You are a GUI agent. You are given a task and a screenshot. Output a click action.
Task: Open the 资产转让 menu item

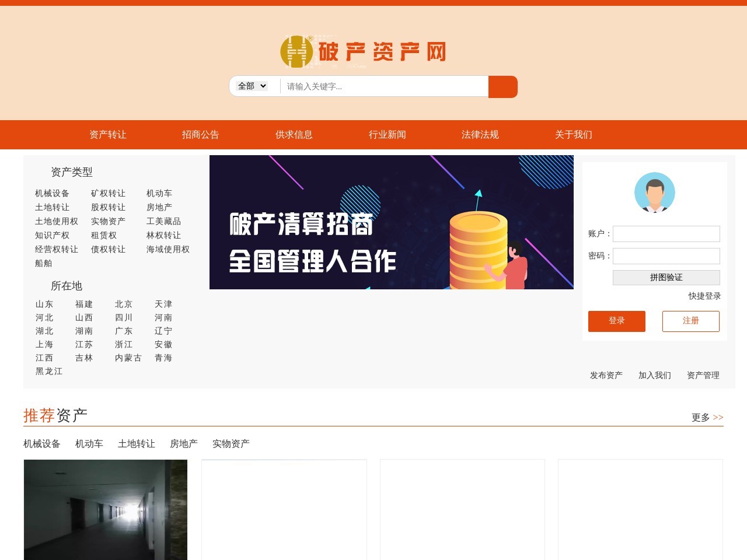(107, 135)
